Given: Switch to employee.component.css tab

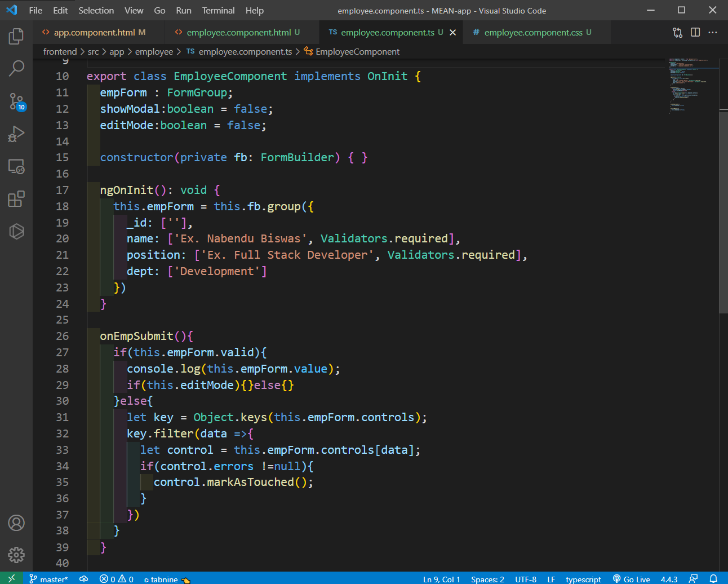Looking at the screenshot, I should (x=537, y=33).
